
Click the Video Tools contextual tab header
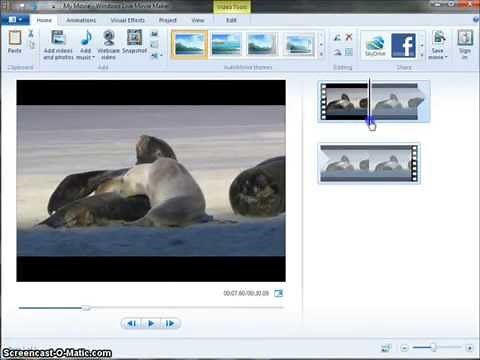click(x=232, y=7)
